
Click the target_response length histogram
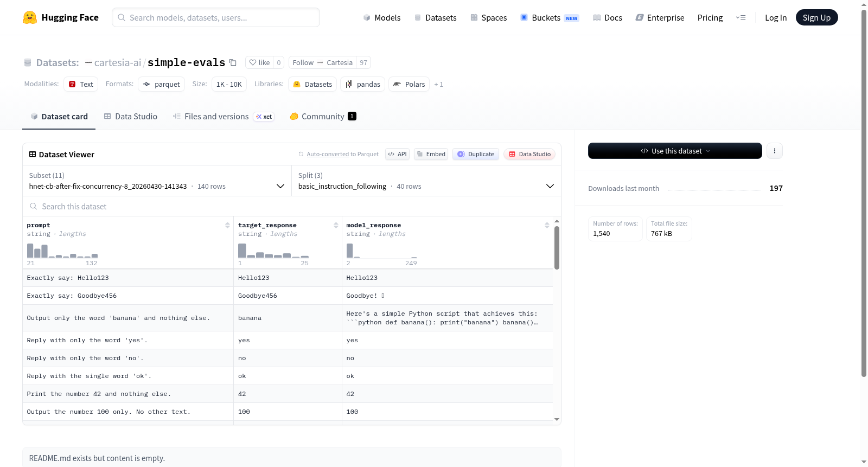coord(273,251)
